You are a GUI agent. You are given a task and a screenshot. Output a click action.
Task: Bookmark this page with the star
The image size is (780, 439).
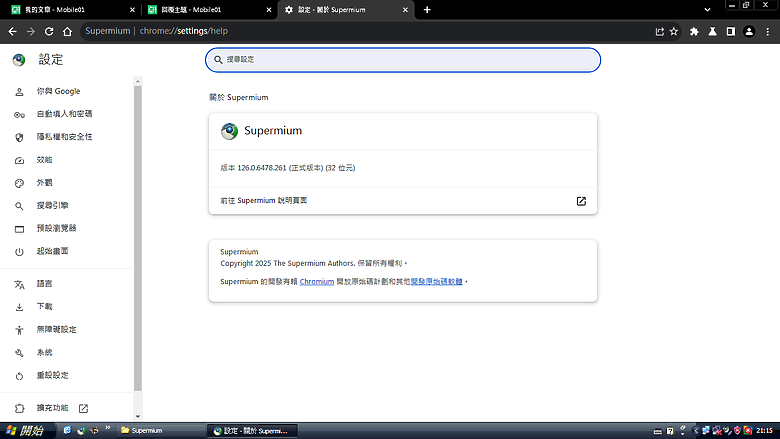click(x=674, y=31)
